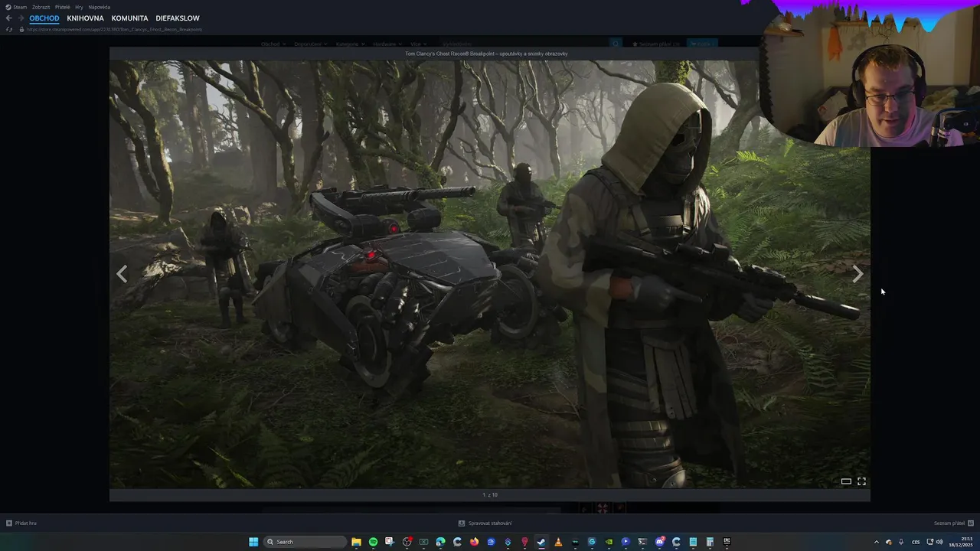
Task: Open Spravovat stahování downloads manager
Action: (x=485, y=523)
